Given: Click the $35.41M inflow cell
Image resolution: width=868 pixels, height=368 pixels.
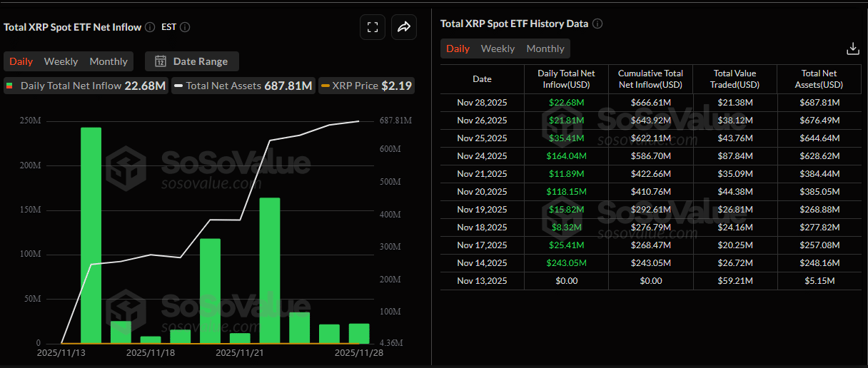Looking at the screenshot, I should point(567,138).
